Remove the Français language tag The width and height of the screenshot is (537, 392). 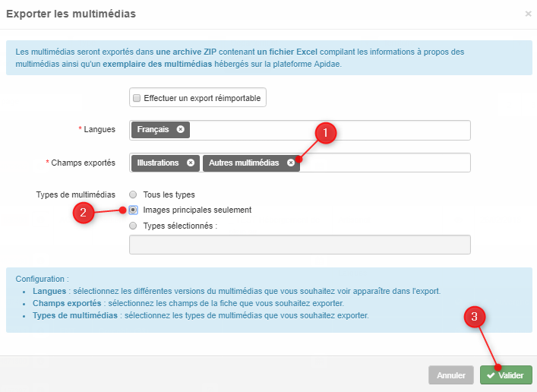[181, 129]
